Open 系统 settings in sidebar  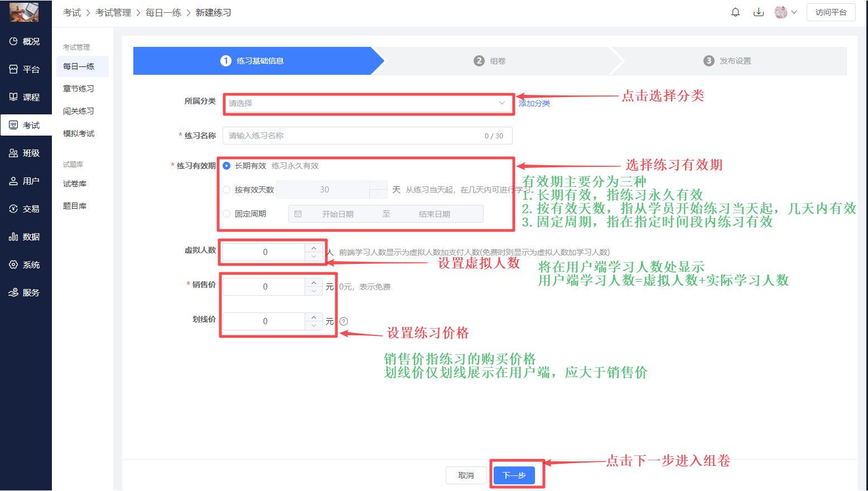pos(25,264)
